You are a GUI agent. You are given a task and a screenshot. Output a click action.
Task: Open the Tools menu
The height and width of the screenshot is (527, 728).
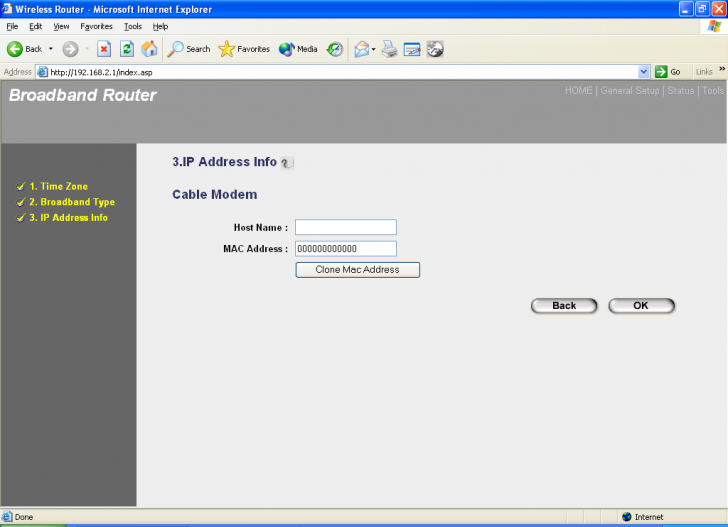tap(132, 26)
